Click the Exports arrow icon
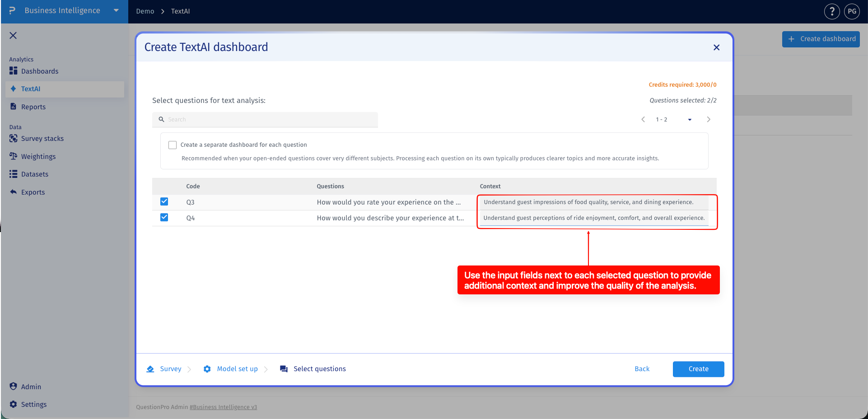This screenshot has width=868, height=419. pyautogui.click(x=13, y=192)
